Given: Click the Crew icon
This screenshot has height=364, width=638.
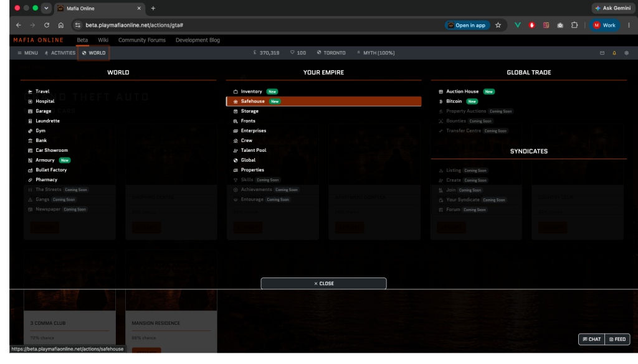Looking at the screenshot, I should [x=236, y=141].
